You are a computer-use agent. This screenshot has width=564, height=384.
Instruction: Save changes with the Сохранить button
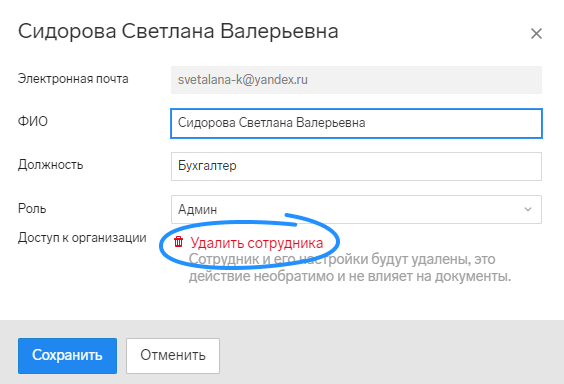pos(67,356)
